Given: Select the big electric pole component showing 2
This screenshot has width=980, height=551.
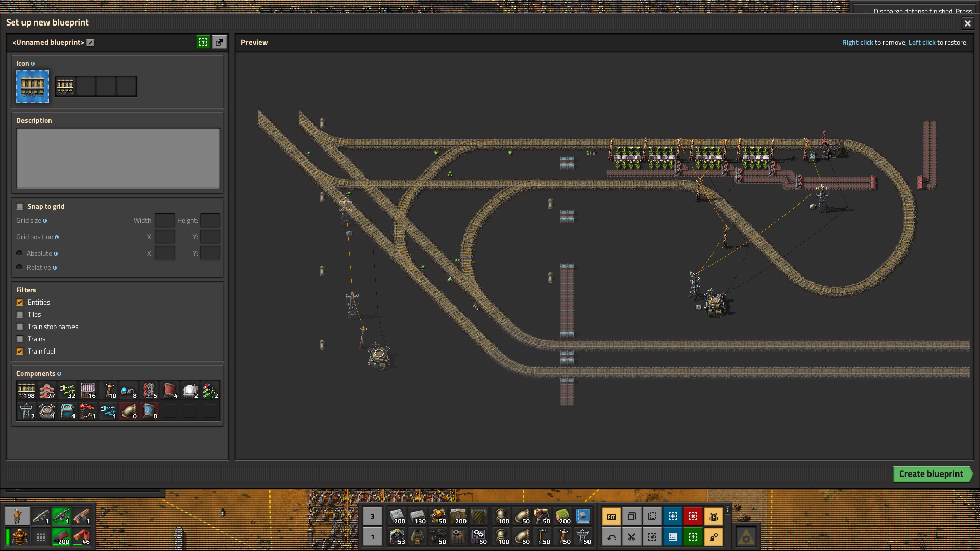Looking at the screenshot, I should (x=27, y=411).
